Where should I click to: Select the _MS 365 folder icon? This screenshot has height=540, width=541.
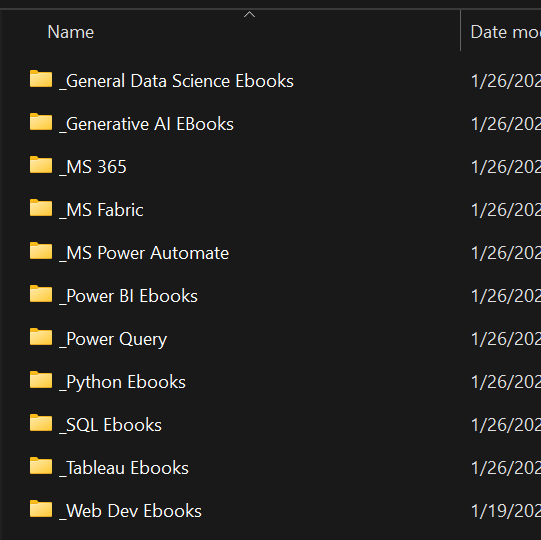41,165
